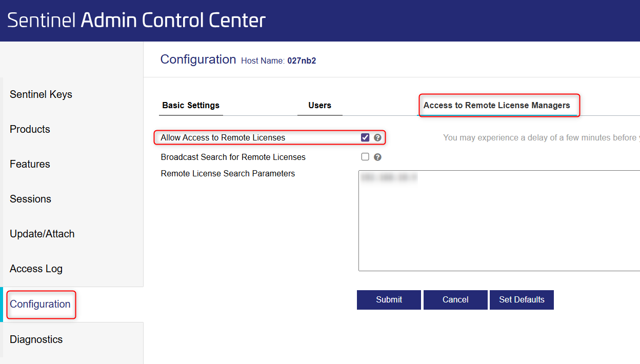Open Sentinel Keys in sidebar
The image size is (640, 364).
(41, 94)
